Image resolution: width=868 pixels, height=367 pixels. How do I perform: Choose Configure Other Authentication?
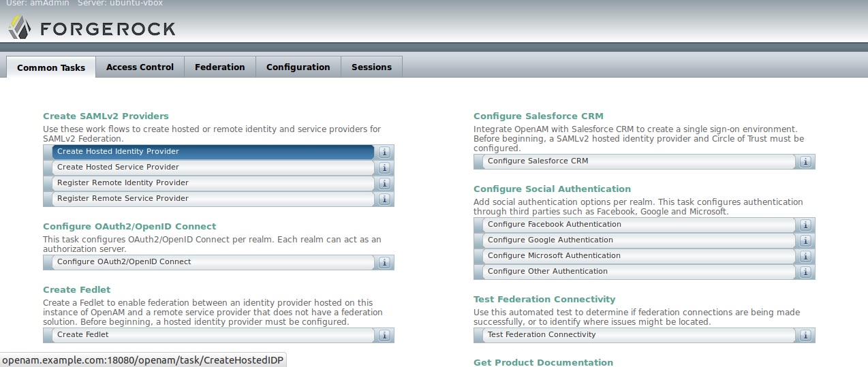tap(639, 272)
